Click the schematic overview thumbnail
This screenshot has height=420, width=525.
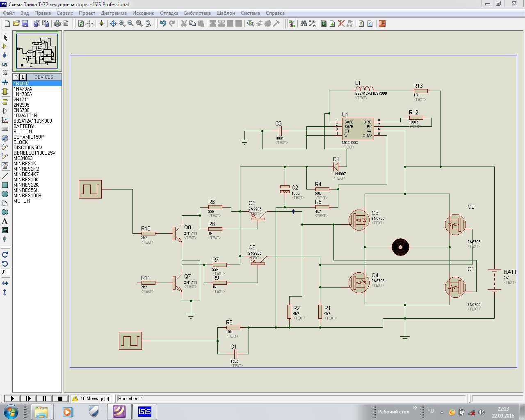click(x=37, y=51)
